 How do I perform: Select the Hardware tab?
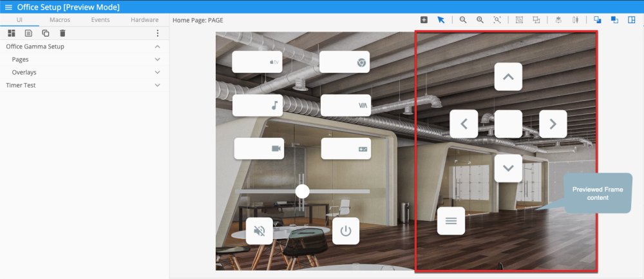(144, 20)
